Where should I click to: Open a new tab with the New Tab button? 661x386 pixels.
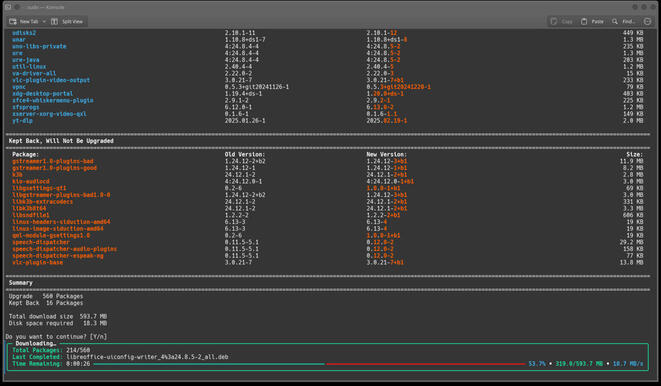coord(24,21)
